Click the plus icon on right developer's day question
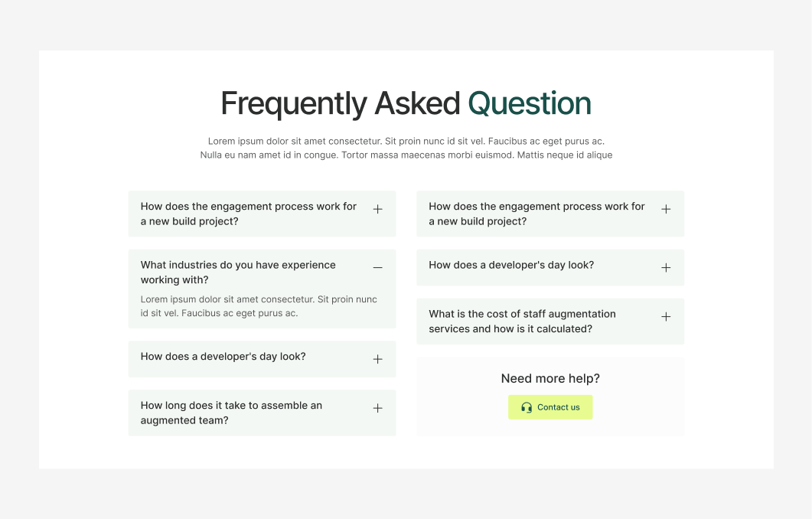This screenshot has width=812, height=519. coord(666,268)
